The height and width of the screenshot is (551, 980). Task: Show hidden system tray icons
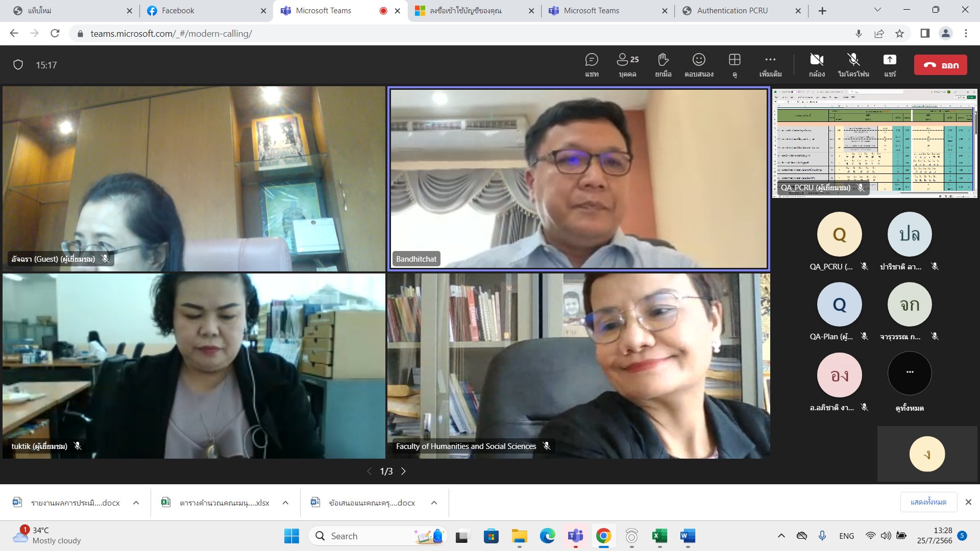pyautogui.click(x=781, y=536)
